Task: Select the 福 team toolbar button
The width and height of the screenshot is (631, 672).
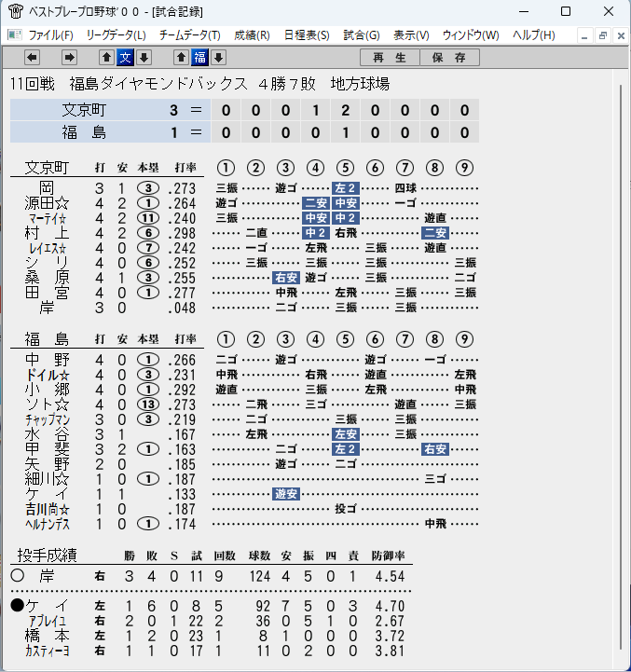Action: coord(199,57)
